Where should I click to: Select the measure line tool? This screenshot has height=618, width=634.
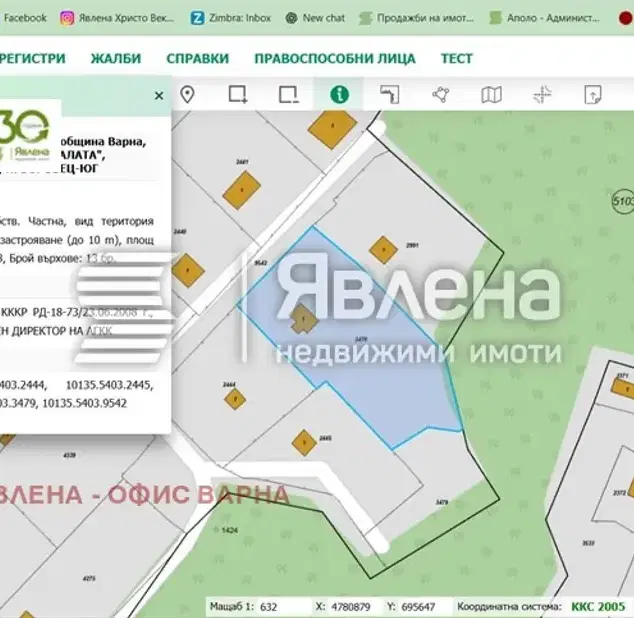(x=390, y=95)
